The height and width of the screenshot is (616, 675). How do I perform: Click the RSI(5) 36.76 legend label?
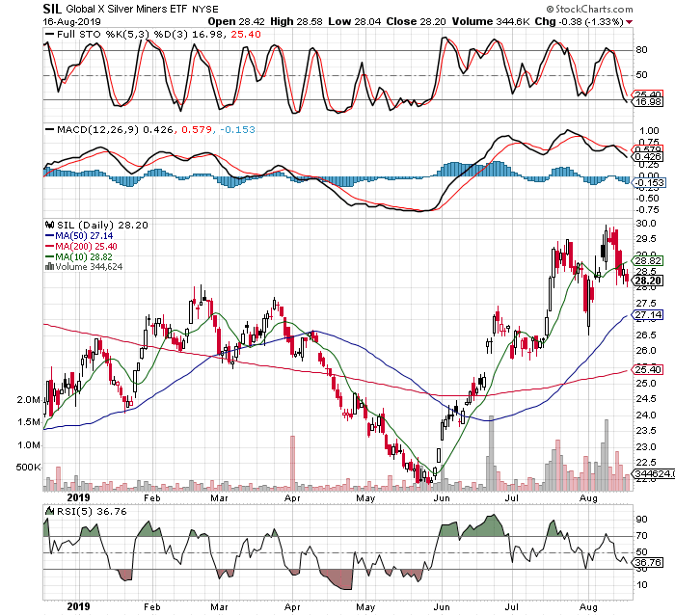[92, 511]
